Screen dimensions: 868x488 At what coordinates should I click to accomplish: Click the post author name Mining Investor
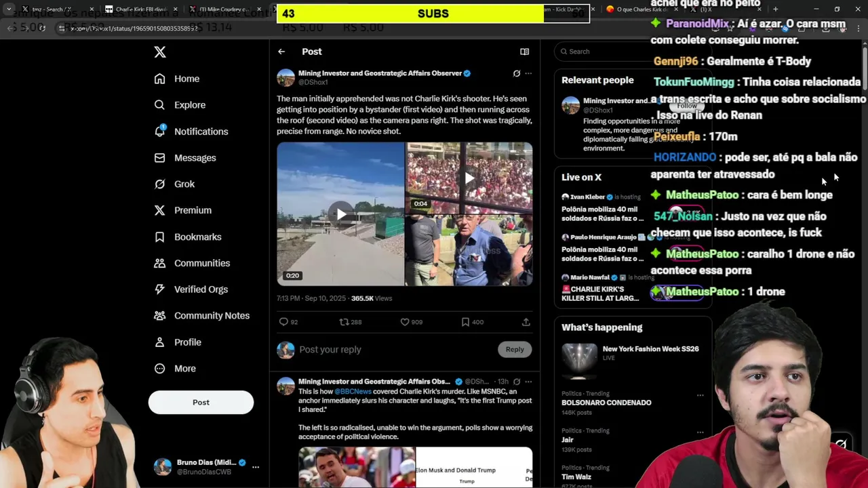(380, 73)
